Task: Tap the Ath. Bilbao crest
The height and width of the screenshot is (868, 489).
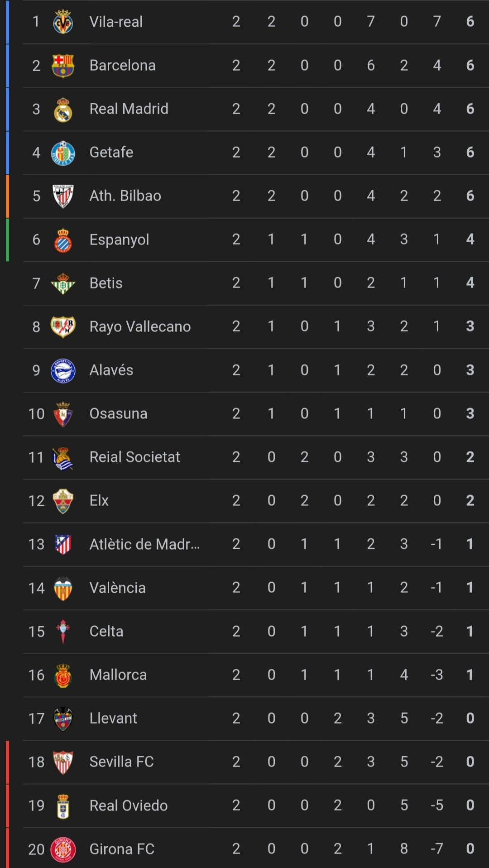Action: pos(63,196)
